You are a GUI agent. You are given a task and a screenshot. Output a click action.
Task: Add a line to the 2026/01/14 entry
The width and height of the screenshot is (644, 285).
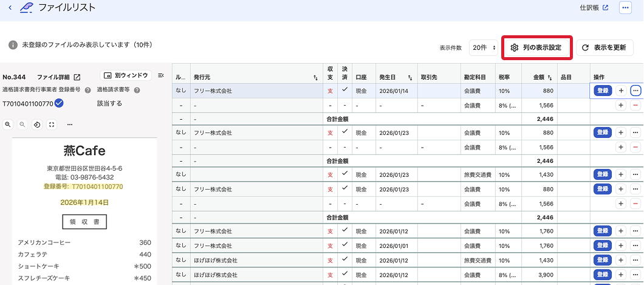coord(621,91)
